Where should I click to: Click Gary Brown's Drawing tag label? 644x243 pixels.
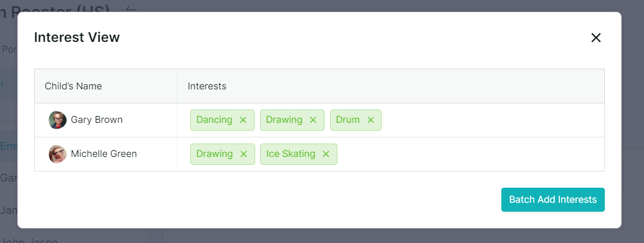(x=284, y=120)
